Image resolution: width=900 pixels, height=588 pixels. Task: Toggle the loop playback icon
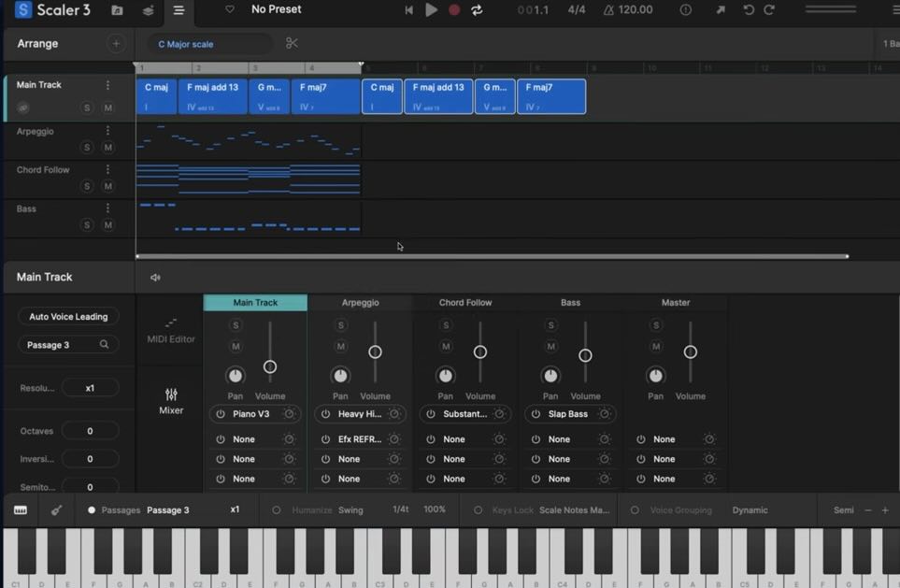[x=477, y=10]
